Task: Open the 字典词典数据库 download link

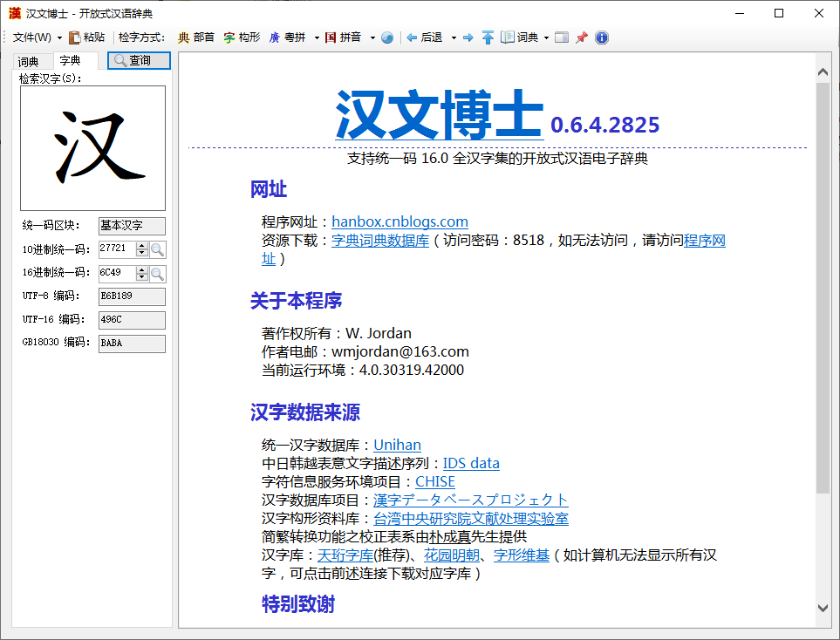Action: point(380,241)
